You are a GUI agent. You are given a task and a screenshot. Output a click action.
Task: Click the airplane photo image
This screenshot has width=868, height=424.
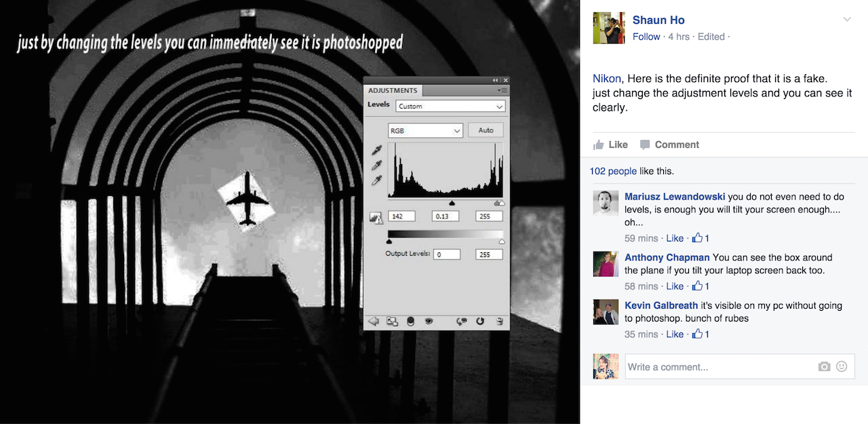coord(290,212)
